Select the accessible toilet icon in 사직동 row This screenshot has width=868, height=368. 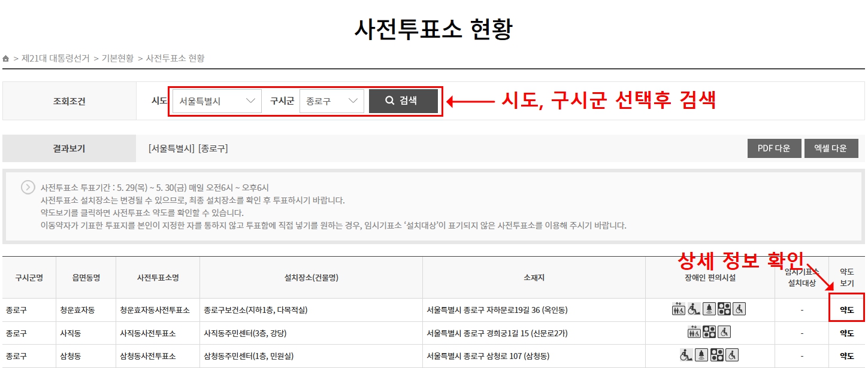tap(724, 331)
